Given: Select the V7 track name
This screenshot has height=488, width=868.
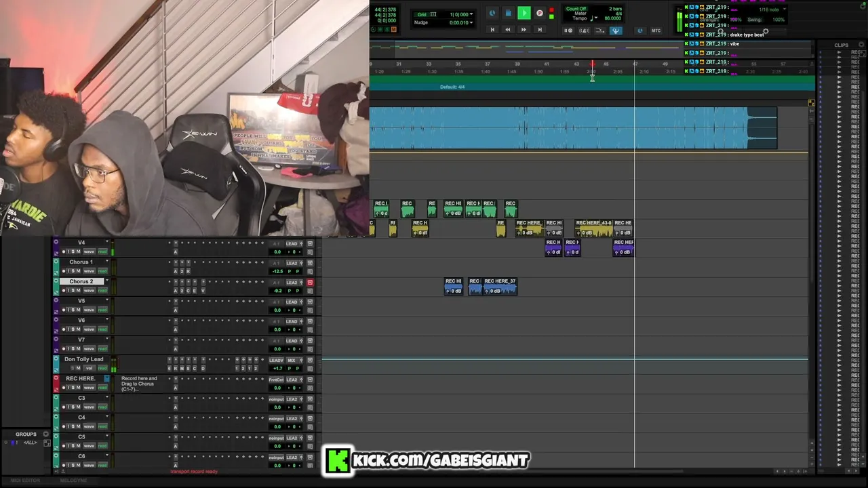Looking at the screenshot, I should point(81,340).
